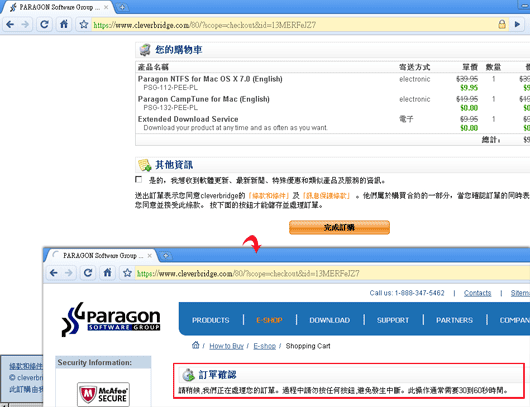Close PARAGON Software Group tab in upper window
530x407 pixels.
click(106, 7)
